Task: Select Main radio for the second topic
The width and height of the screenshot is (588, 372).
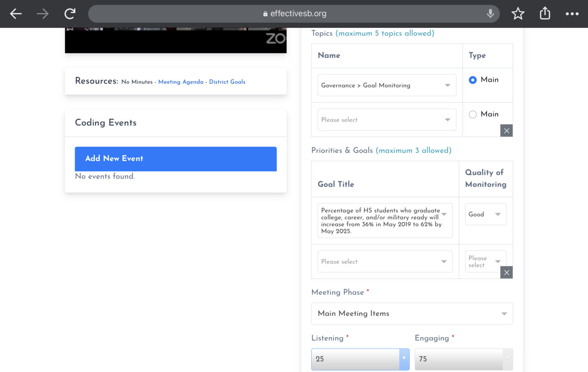Action: pyautogui.click(x=473, y=114)
